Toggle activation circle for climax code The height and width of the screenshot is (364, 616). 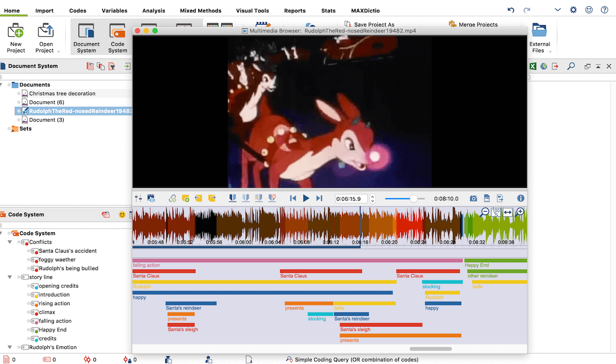pyautogui.click(x=29, y=312)
